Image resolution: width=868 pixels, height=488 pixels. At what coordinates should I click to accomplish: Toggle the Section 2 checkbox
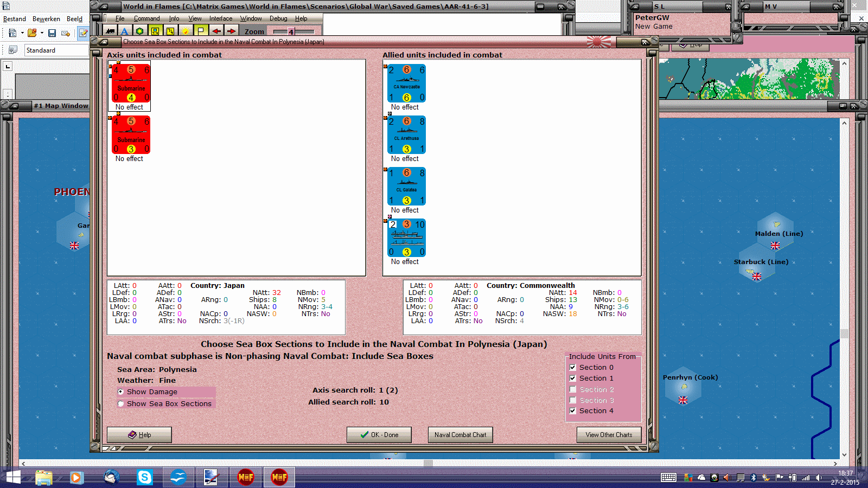coord(572,389)
